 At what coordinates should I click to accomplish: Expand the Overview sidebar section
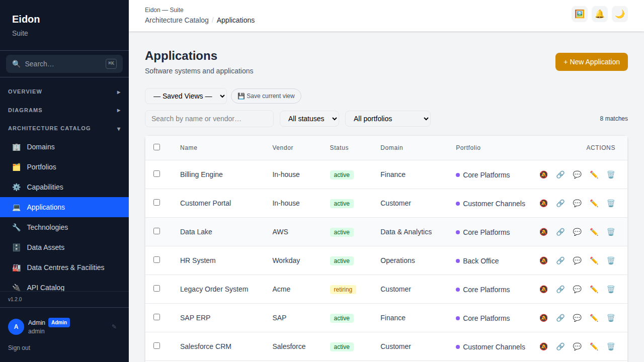tap(64, 92)
